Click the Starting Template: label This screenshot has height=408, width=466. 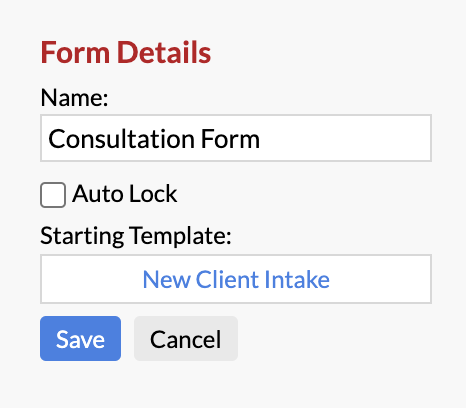coord(136,236)
